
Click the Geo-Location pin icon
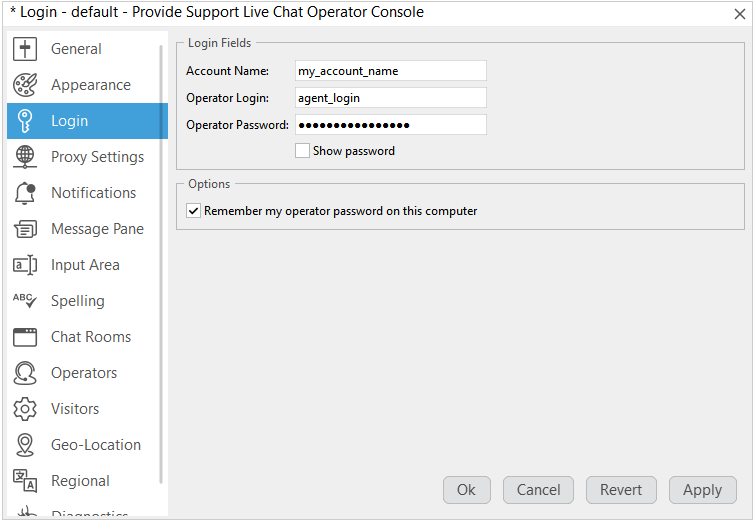[x=25, y=445]
